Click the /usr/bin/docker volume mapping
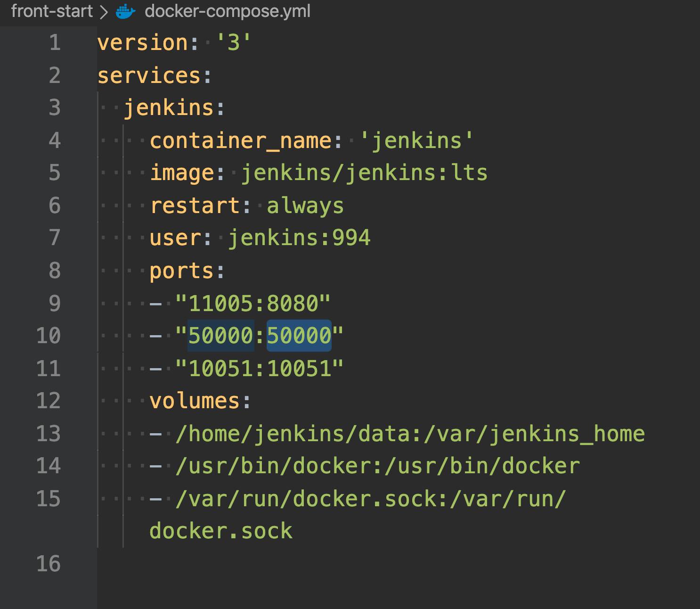This screenshot has height=609, width=700. [377, 466]
